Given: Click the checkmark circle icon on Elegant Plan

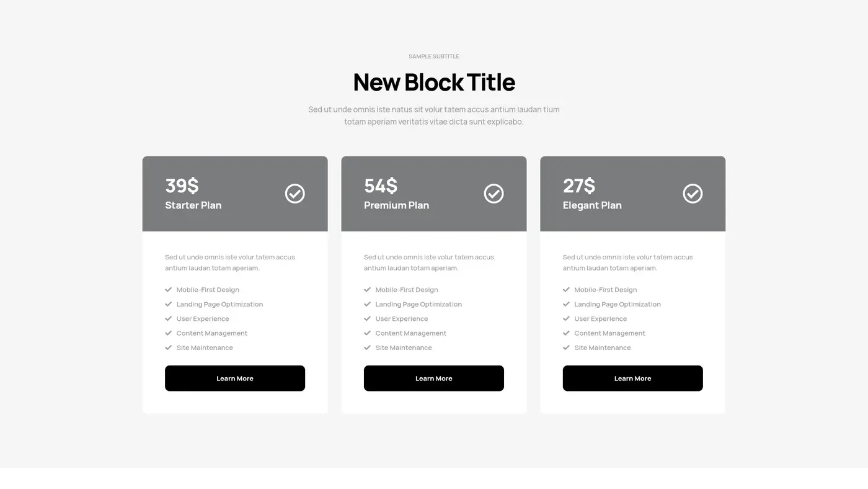Looking at the screenshot, I should click(693, 193).
